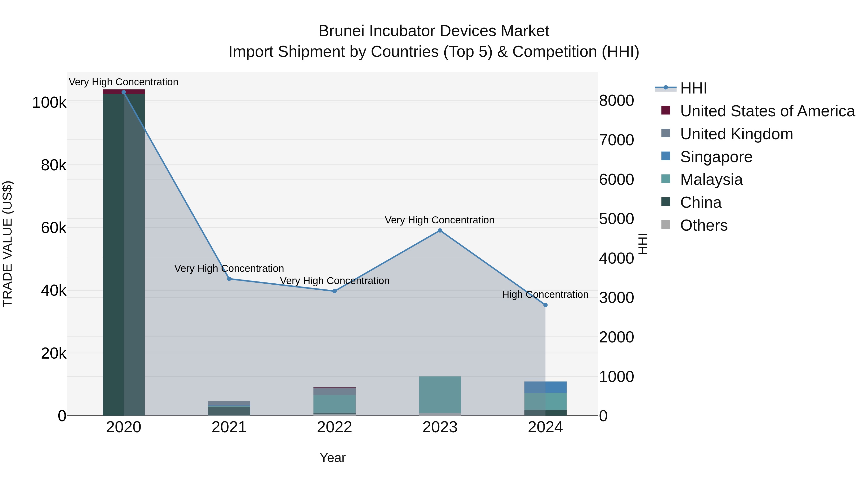Click the HHI data point for 2020
868x488 pixels.
point(124,92)
